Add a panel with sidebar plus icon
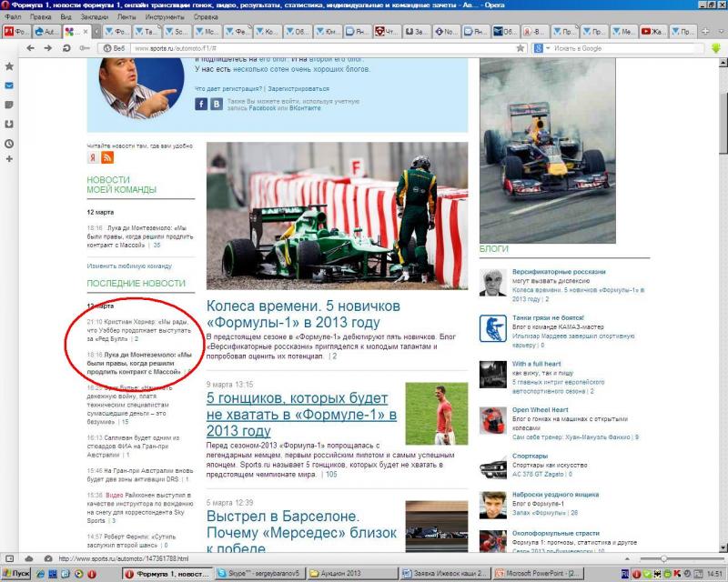This screenshot has height=582, width=728. 9,159
